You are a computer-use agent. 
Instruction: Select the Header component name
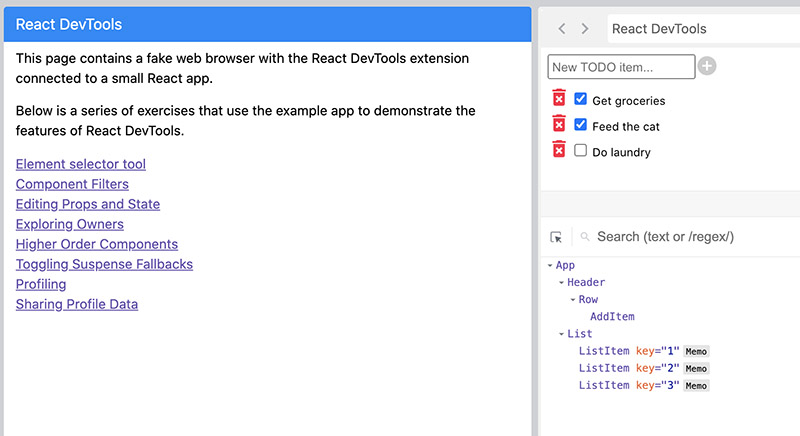[586, 283]
